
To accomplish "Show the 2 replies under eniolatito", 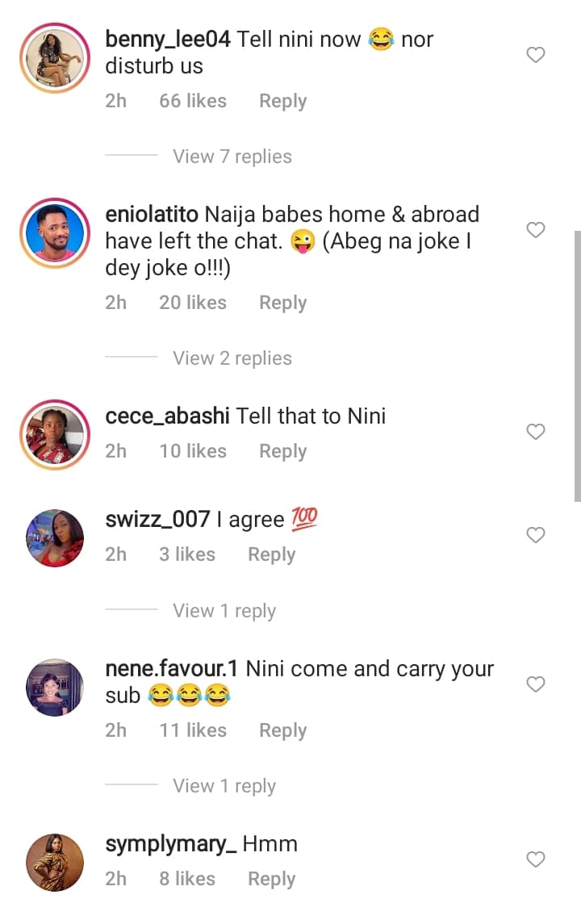I will 232,358.
